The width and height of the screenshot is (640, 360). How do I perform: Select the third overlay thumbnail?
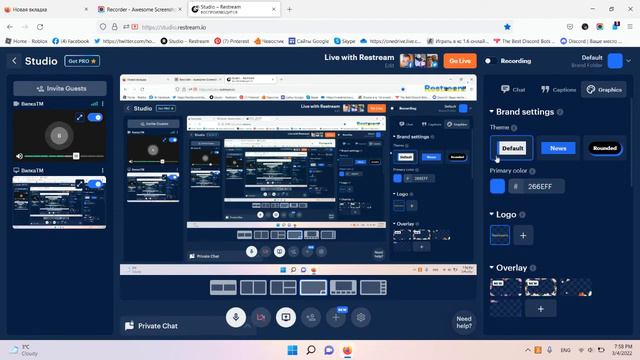[576, 287]
